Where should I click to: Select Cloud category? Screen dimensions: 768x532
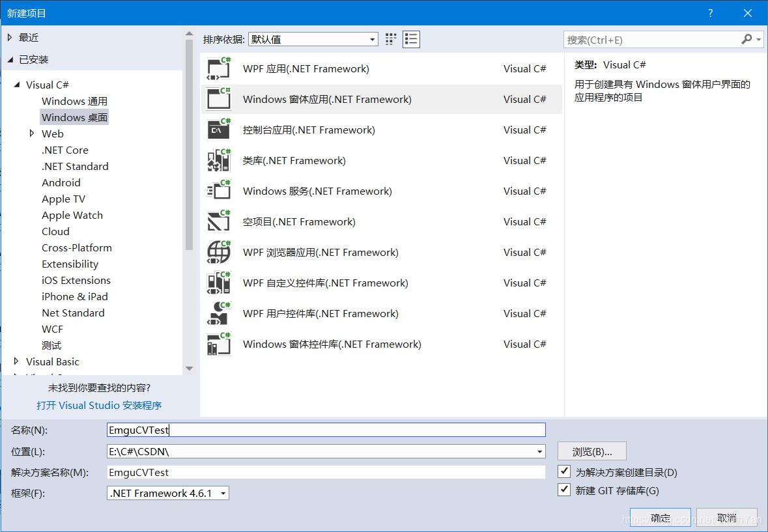(56, 232)
